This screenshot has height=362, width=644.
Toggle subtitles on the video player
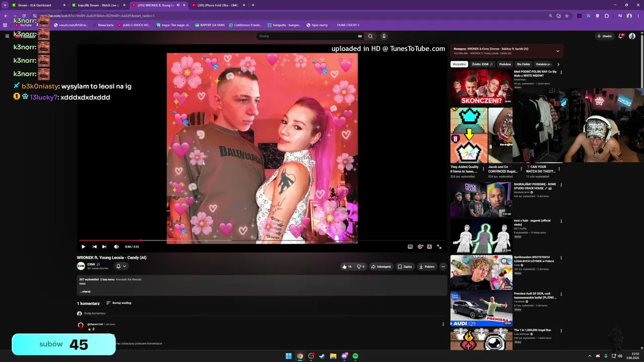pos(410,246)
